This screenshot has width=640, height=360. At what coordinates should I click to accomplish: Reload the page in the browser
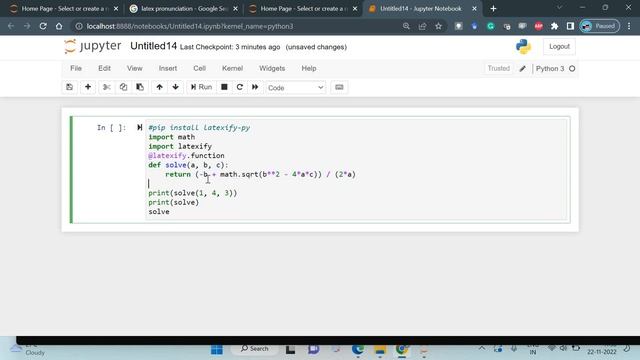pyautogui.click(x=43, y=26)
